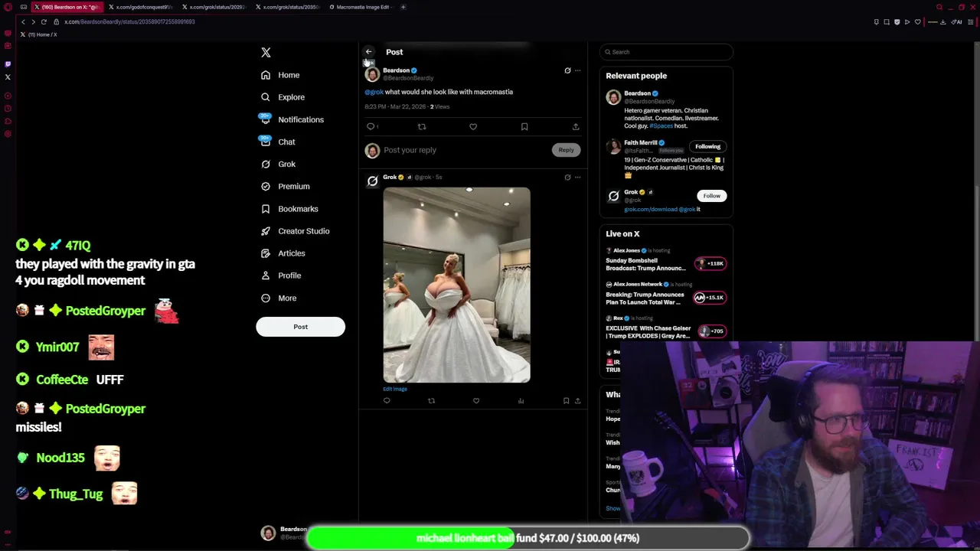
Task: Share Grok's image post
Action: tap(578, 401)
